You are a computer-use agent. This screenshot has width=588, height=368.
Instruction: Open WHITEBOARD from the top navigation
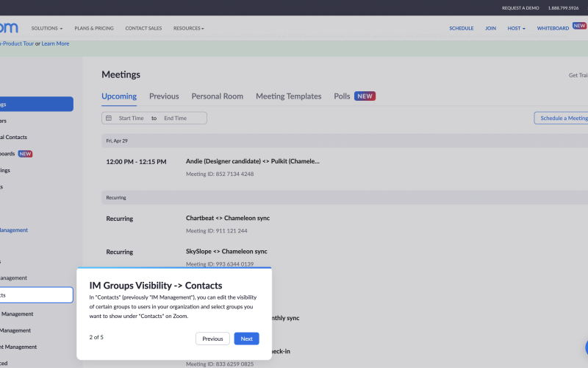(x=553, y=28)
